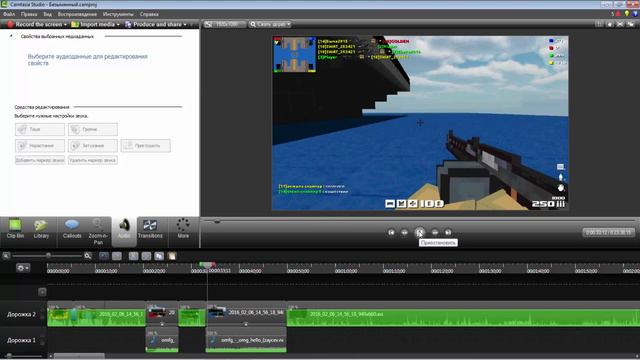The width and height of the screenshot is (640, 360).
Task: Open the Инструменты menu
Action: coord(118,14)
